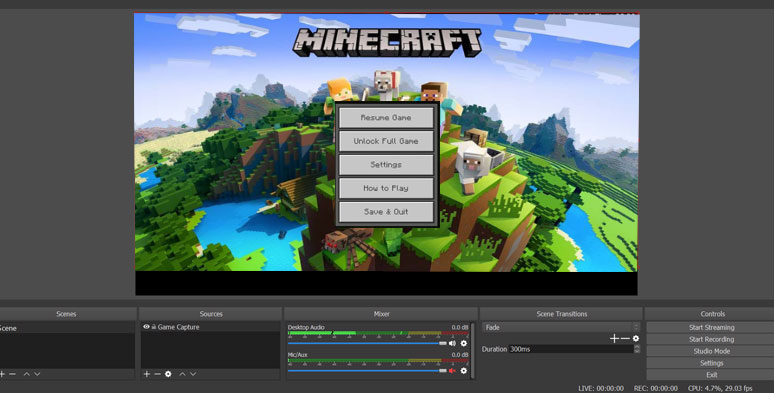Move Game Capture source up

coord(182,374)
